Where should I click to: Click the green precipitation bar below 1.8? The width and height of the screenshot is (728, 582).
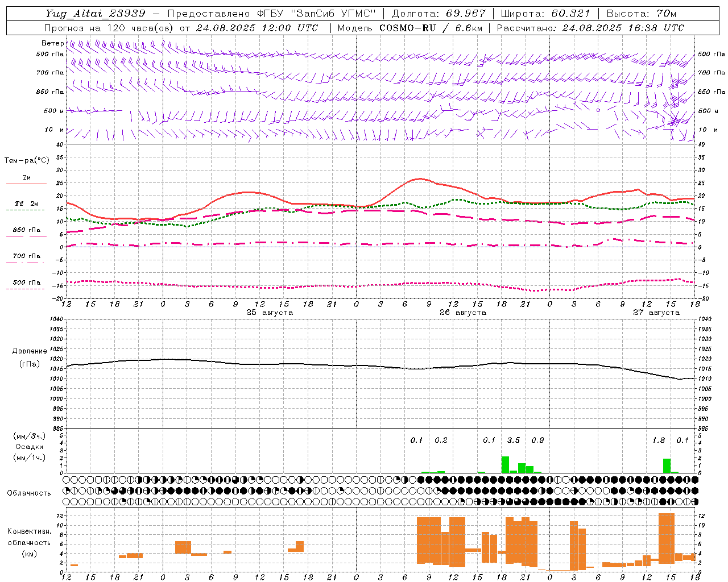667,465
